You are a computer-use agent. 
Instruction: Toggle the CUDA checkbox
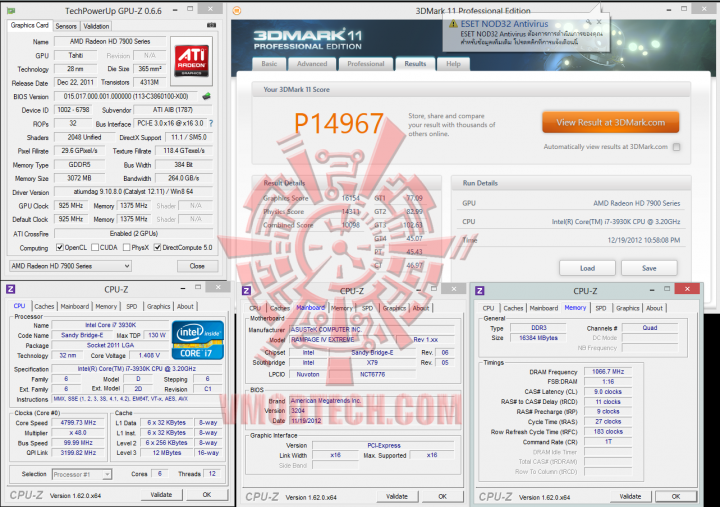95,248
